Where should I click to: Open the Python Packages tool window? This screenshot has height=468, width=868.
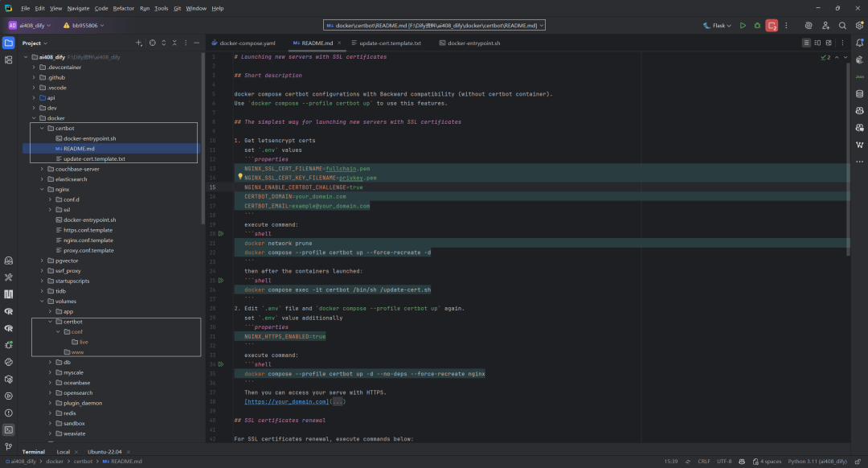[8, 380]
